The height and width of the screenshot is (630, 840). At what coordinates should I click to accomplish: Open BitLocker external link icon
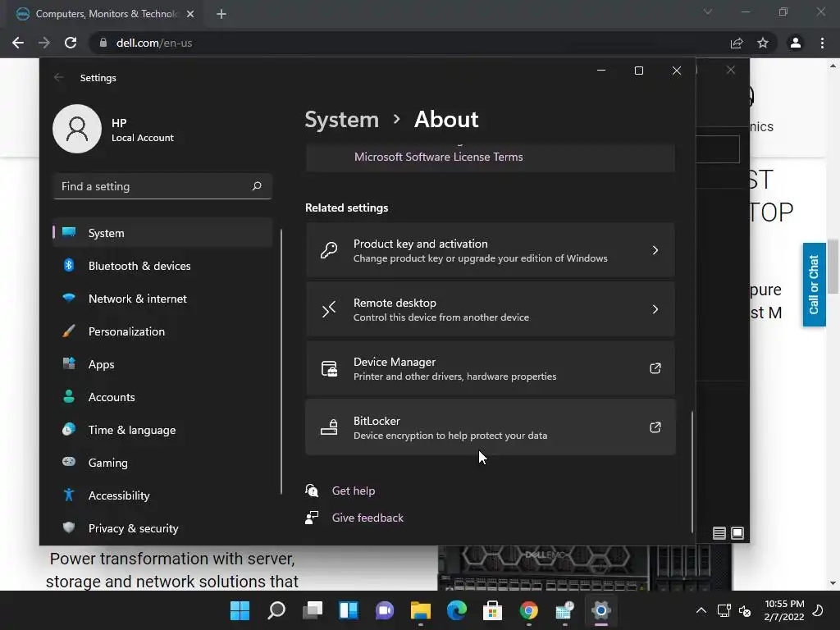(x=655, y=427)
